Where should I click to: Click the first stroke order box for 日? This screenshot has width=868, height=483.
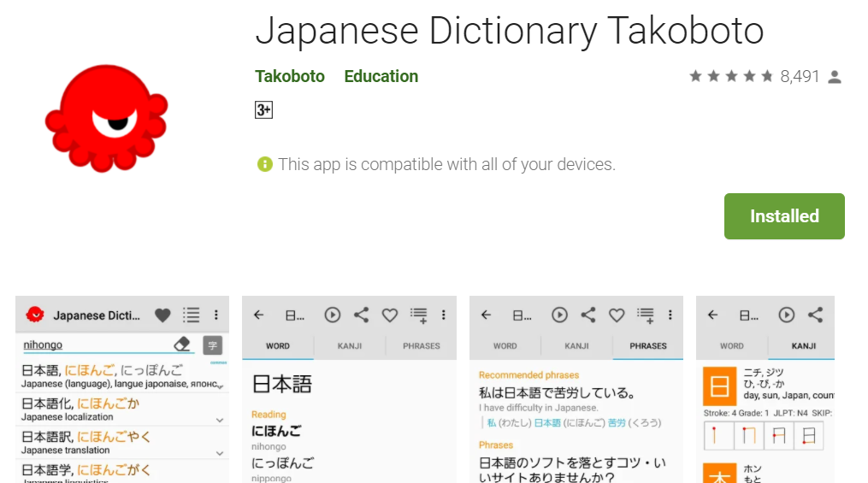[x=718, y=435]
